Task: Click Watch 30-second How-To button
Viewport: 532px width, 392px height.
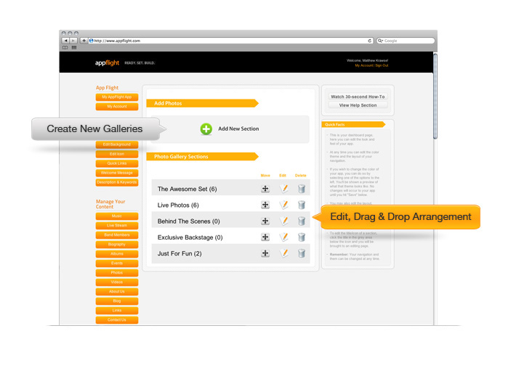Action: coord(358,97)
